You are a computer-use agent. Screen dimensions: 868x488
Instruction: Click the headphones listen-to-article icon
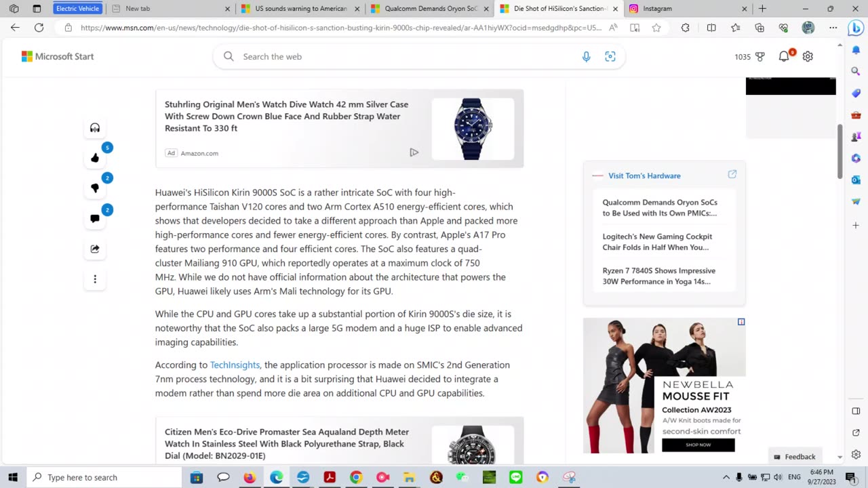point(95,128)
